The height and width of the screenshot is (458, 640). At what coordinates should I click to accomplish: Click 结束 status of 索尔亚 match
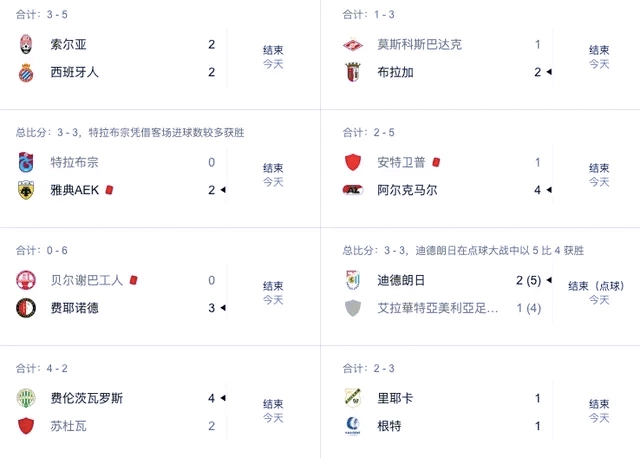point(273,50)
